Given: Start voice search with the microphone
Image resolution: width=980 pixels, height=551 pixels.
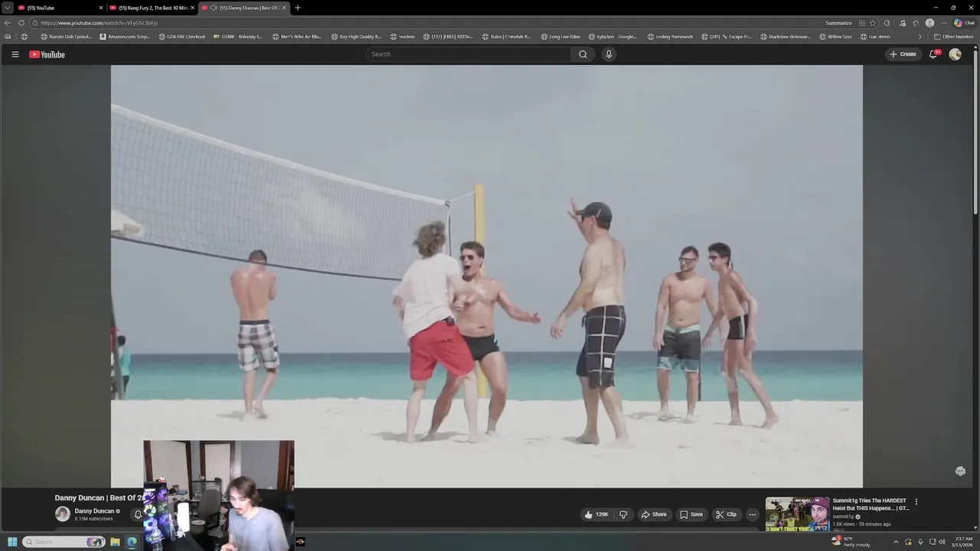Looking at the screenshot, I should tap(609, 54).
